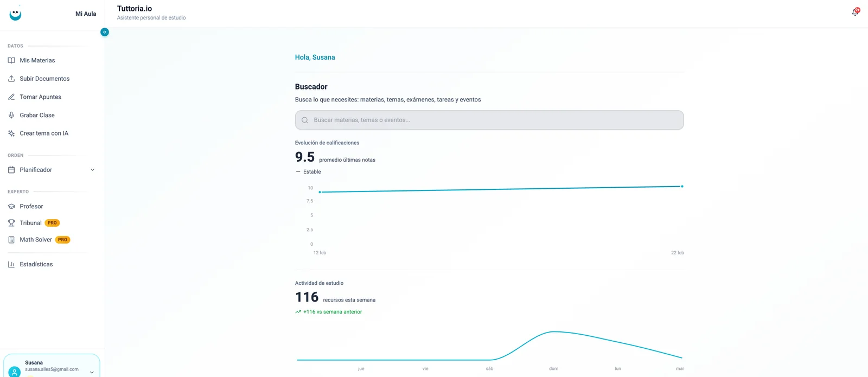The width and height of the screenshot is (868, 377).
Task: Click the Estable trend label
Action: click(x=312, y=172)
